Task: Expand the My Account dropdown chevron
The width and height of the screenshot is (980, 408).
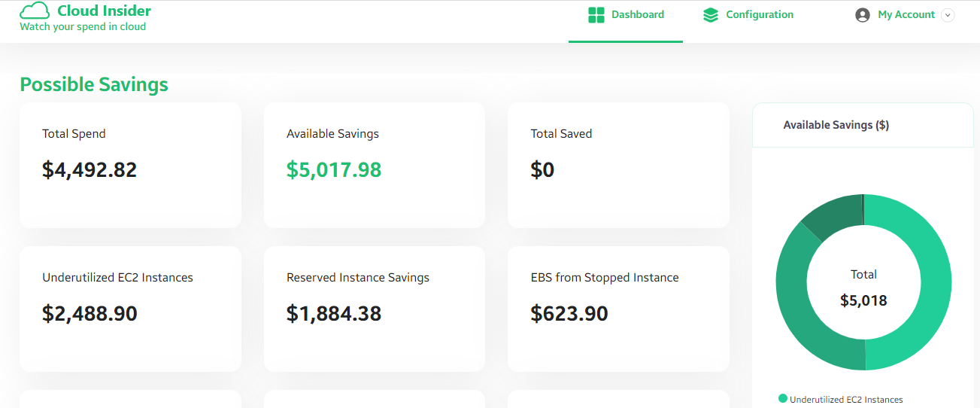Action: coord(948,15)
